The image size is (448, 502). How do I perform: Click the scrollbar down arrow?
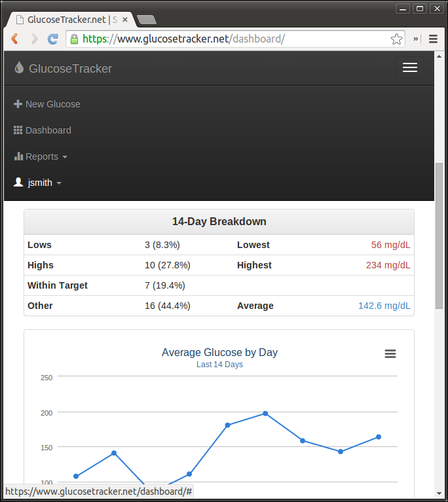pos(439,493)
